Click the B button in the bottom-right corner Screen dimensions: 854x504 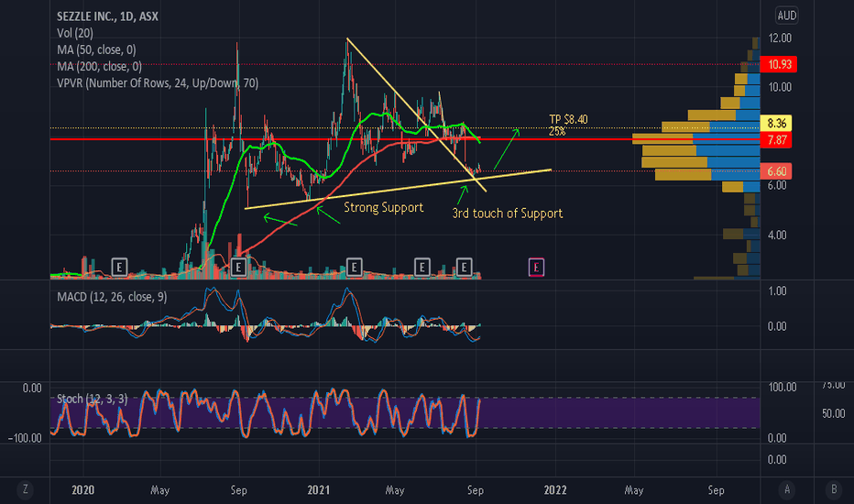pos(834,490)
